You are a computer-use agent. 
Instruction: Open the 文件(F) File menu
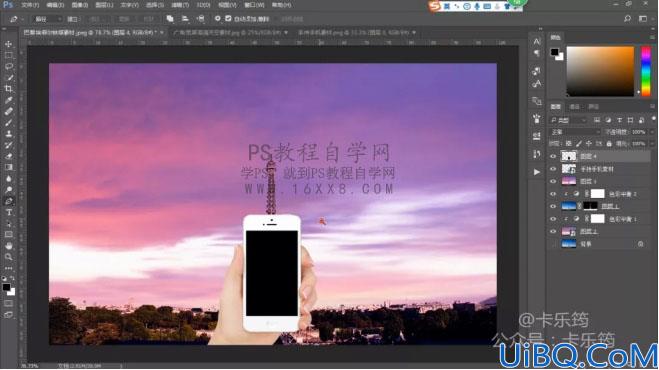pyautogui.click(x=30, y=5)
